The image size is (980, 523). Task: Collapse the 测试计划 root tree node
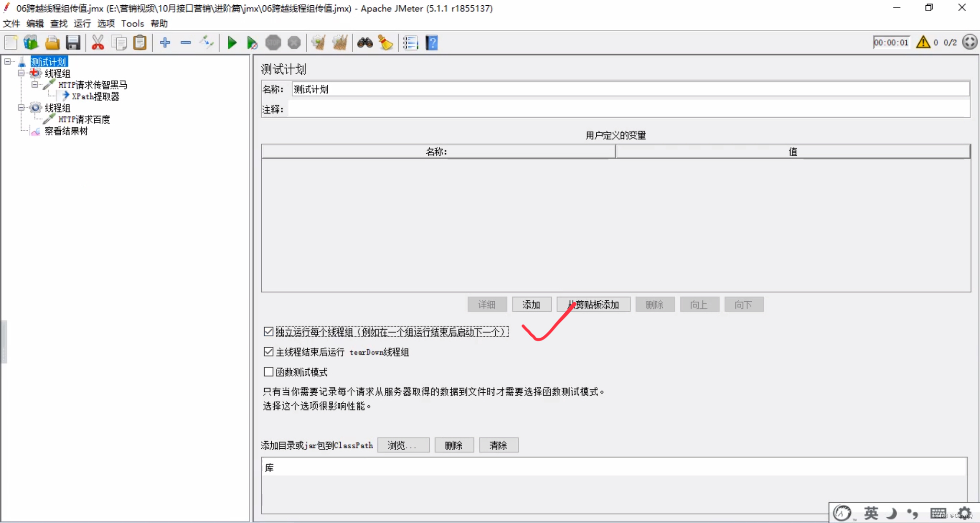point(8,61)
